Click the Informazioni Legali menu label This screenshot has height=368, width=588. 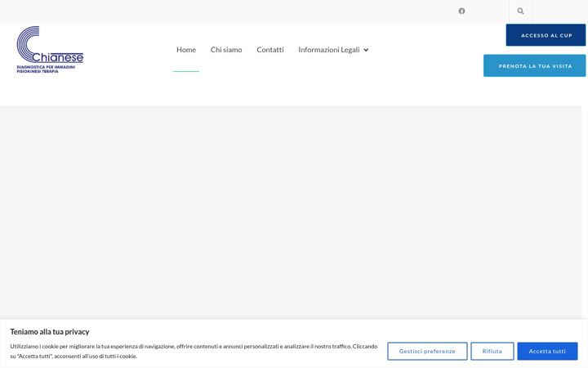(x=329, y=50)
